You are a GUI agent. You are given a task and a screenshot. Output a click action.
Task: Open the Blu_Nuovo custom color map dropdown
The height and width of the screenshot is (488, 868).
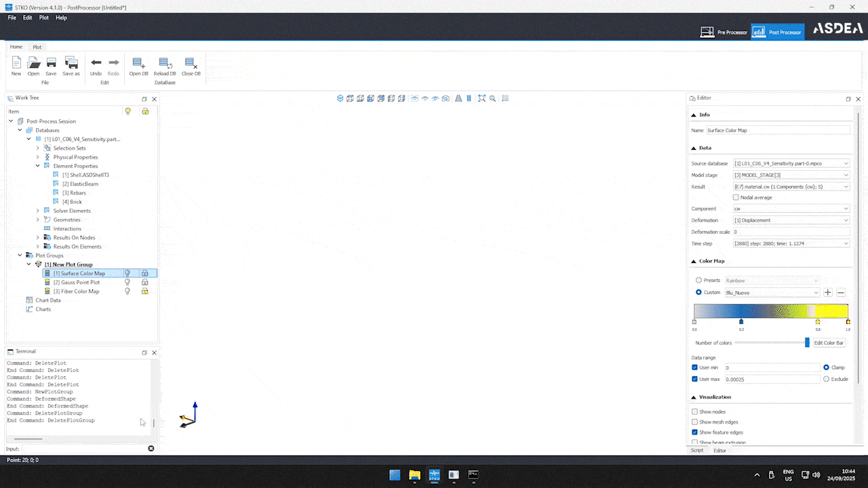pos(772,292)
